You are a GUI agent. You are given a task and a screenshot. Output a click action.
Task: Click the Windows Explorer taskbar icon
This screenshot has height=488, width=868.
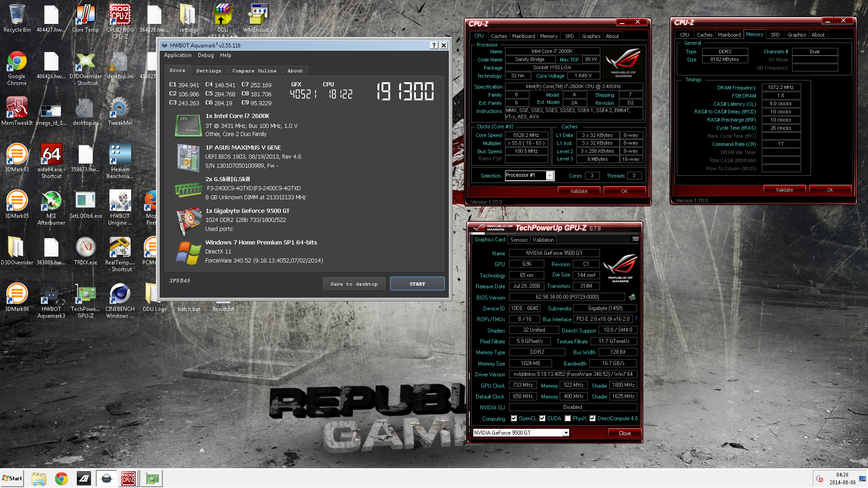(39, 479)
